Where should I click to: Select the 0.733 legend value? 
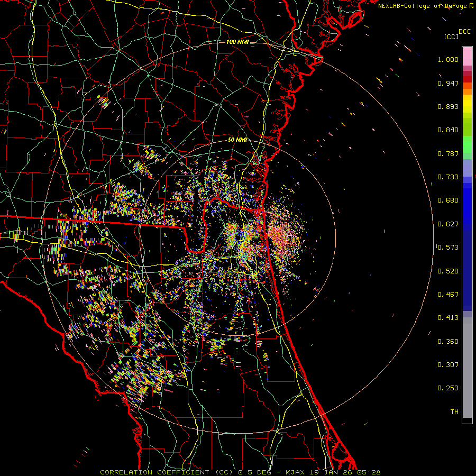coord(448,177)
